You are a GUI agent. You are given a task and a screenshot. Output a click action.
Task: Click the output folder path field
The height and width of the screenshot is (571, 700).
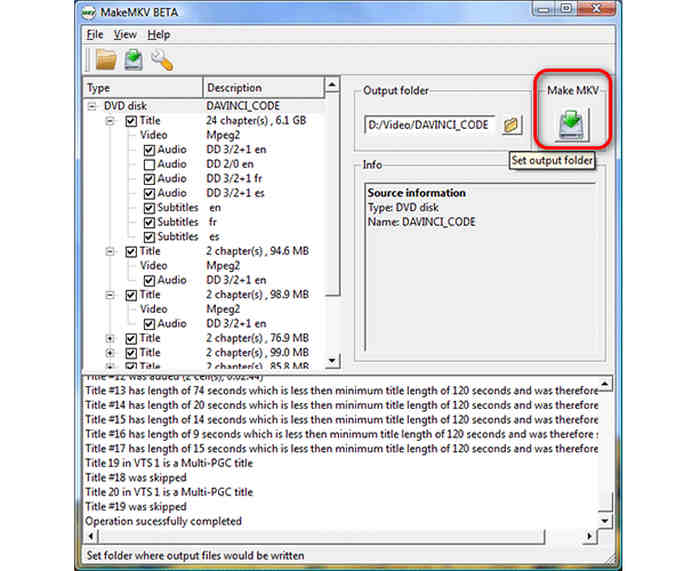point(429,125)
